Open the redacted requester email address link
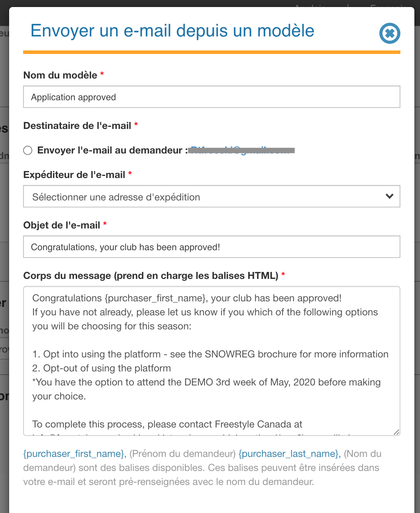Image resolution: width=420 pixels, height=513 pixels. click(242, 150)
